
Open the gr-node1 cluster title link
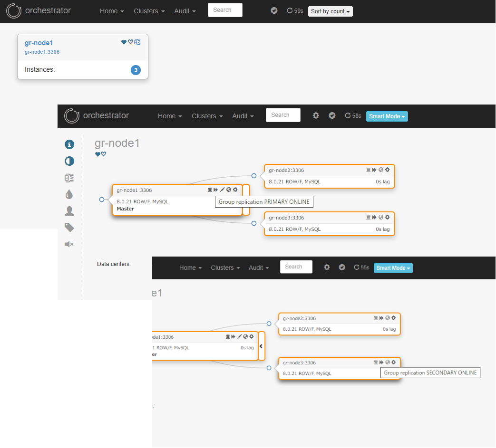tap(39, 43)
